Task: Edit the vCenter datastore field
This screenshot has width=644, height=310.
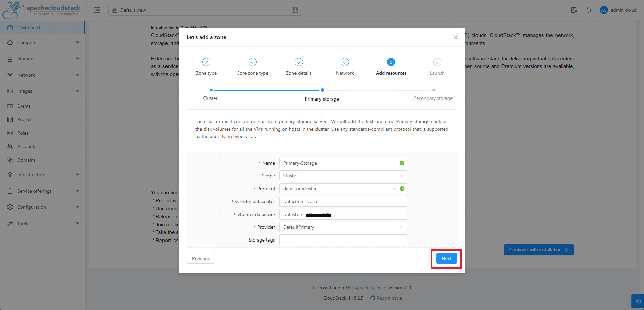Action: click(x=343, y=214)
